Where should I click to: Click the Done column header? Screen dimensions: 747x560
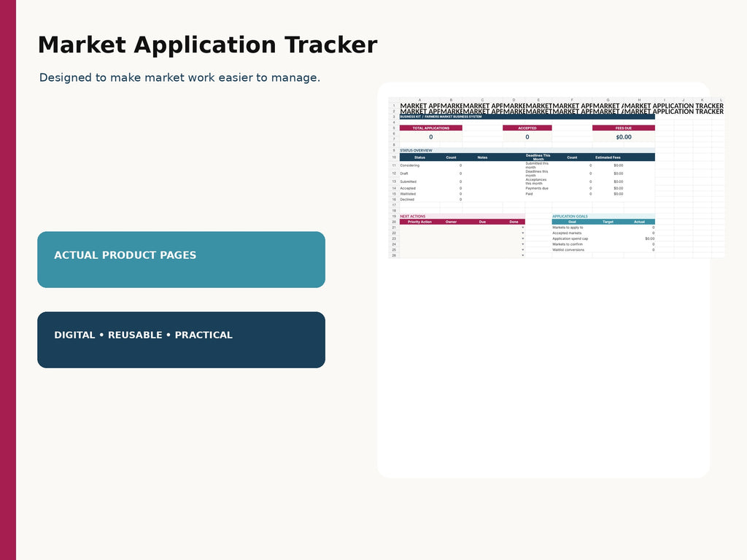514,222
